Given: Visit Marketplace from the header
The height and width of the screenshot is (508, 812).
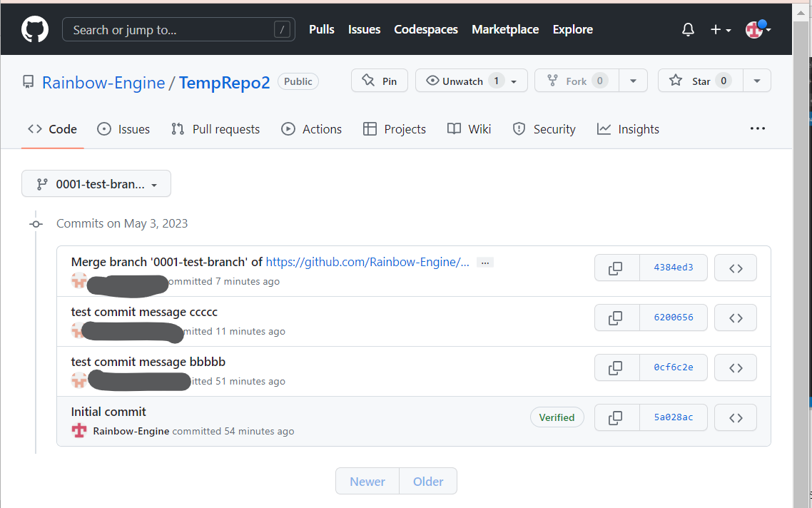Looking at the screenshot, I should pos(505,29).
